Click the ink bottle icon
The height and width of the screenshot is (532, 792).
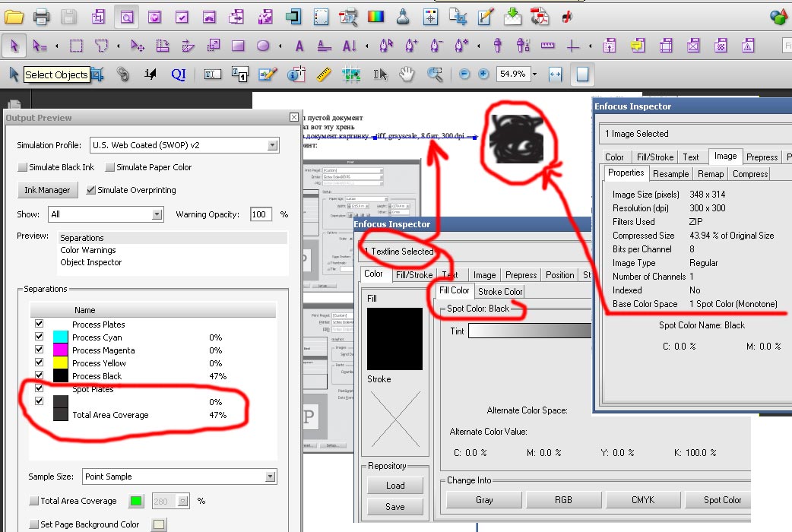coord(403,17)
